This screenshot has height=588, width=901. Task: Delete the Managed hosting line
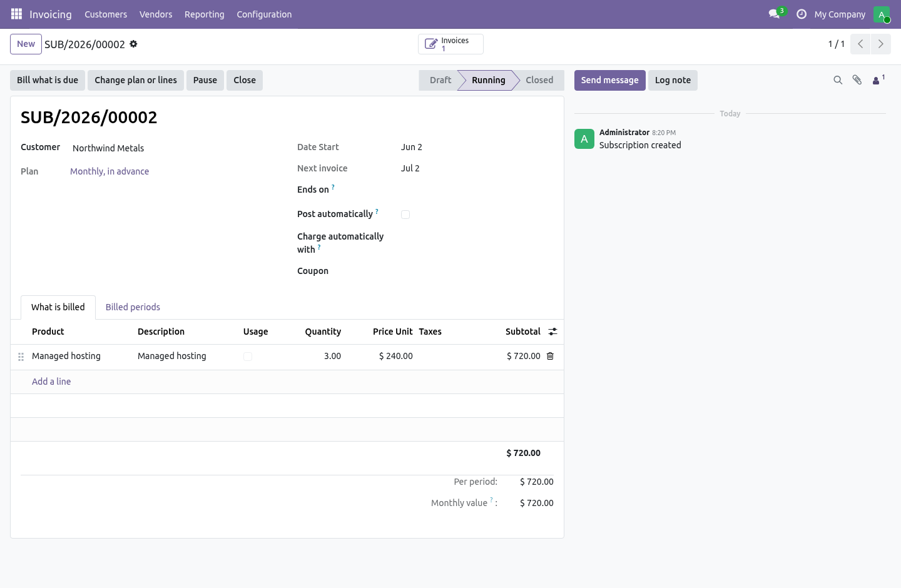tap(551, 356)
